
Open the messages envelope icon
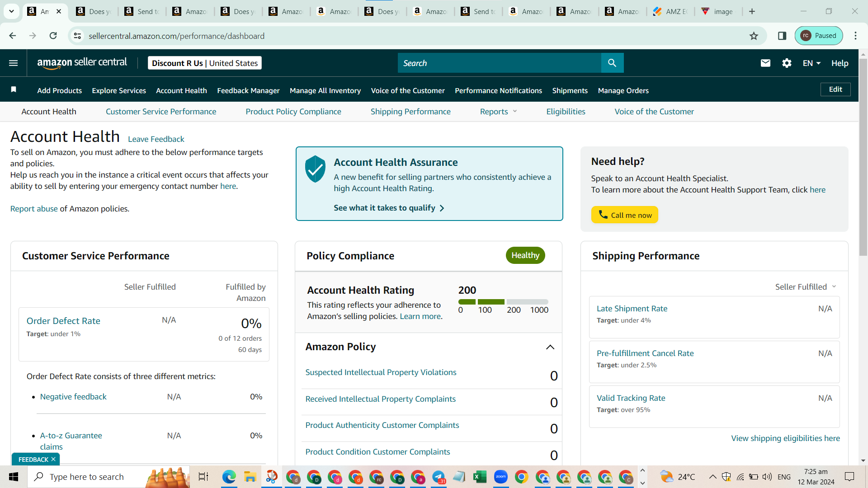click(x=765, y=63)
